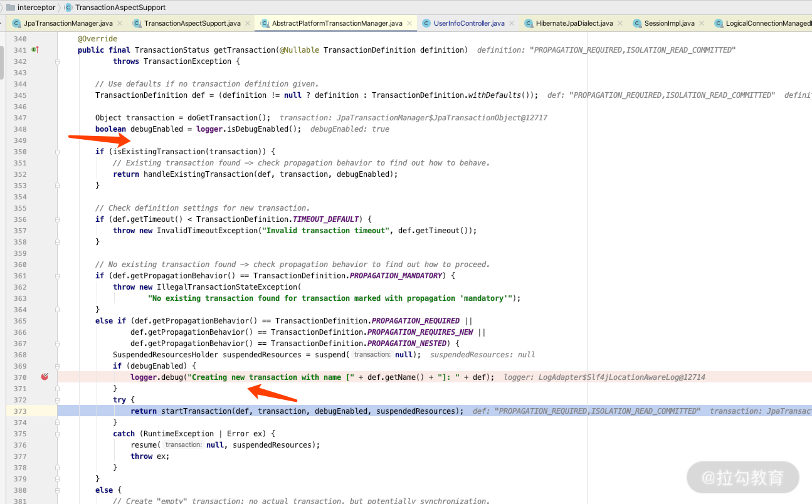Click the 'suspendedResources: null' inline debug value

pos(483,355)
